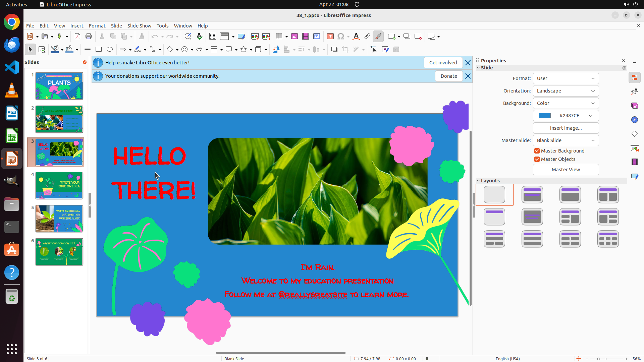Select the Rectangle shape tool

click(x=99, y=50)
